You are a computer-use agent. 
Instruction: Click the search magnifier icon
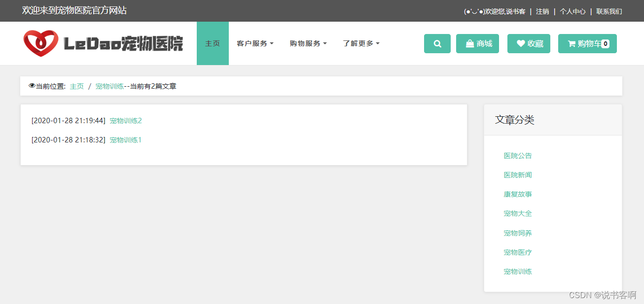click(437, 43)
